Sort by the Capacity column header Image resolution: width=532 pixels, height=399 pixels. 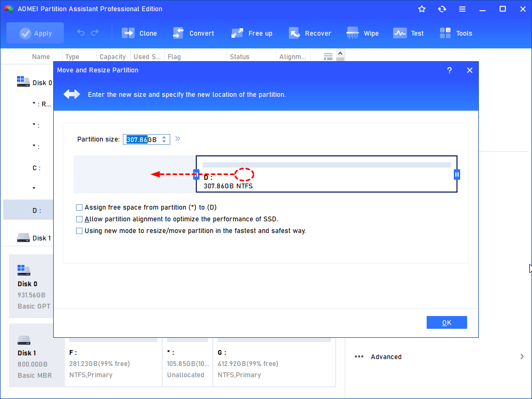point(113,57)
